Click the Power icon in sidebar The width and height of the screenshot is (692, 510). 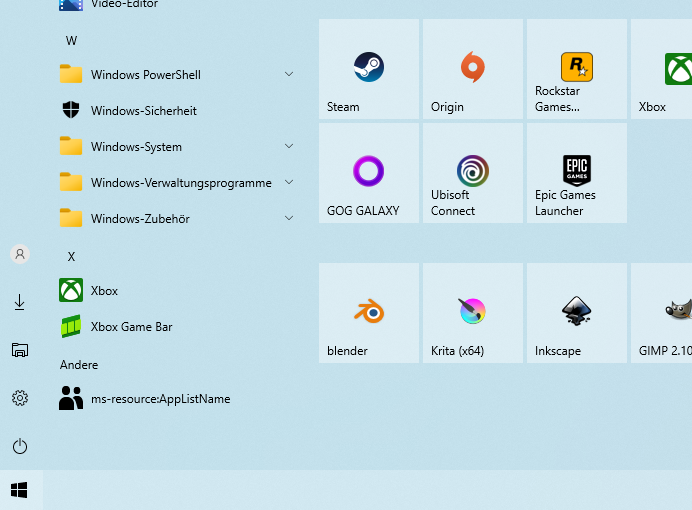[20, 446]
